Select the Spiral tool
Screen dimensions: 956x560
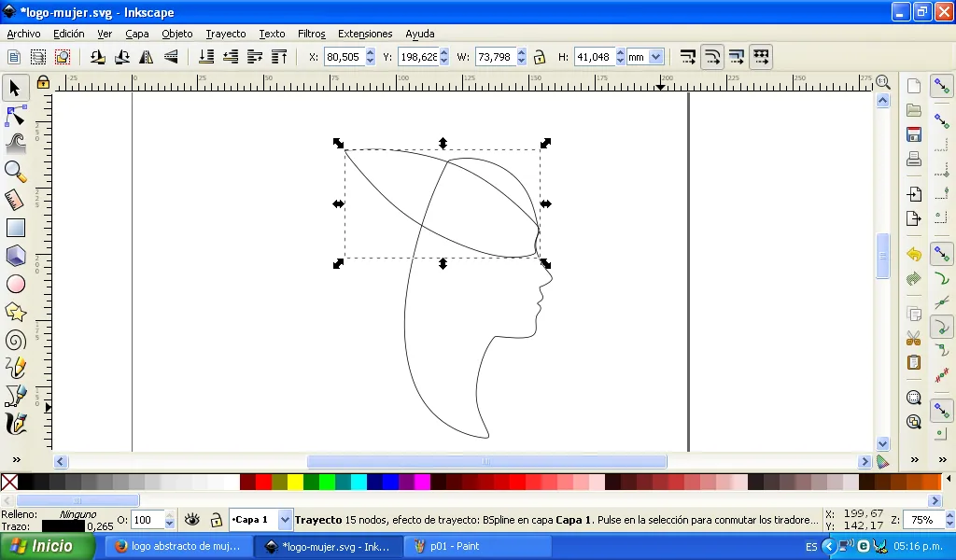pos(15,340)
